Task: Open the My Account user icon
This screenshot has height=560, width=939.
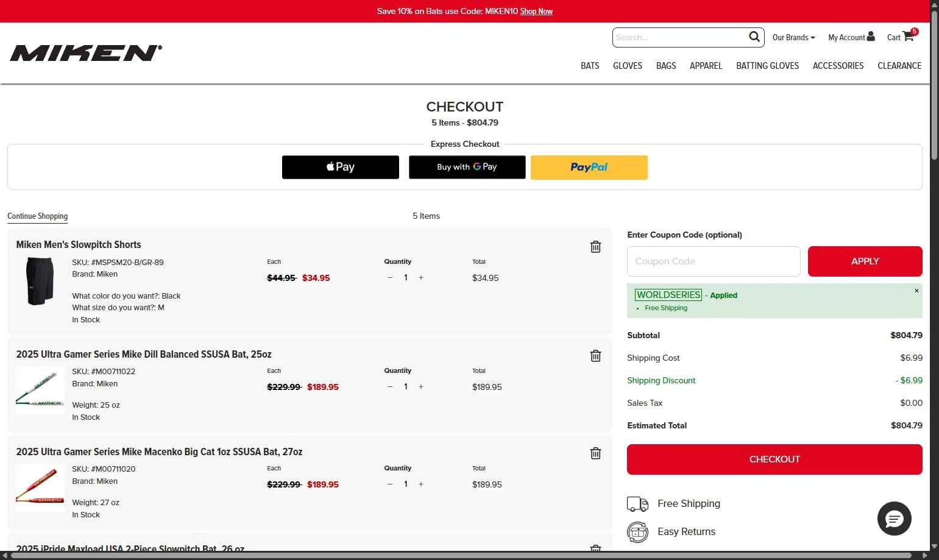Action: pos(871,37)
